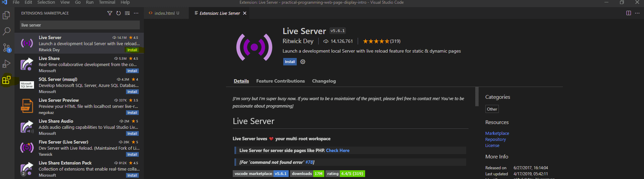Open the Run menu
Image resolution: width=644 pixels, height=179 pixels.
point(90,2)
